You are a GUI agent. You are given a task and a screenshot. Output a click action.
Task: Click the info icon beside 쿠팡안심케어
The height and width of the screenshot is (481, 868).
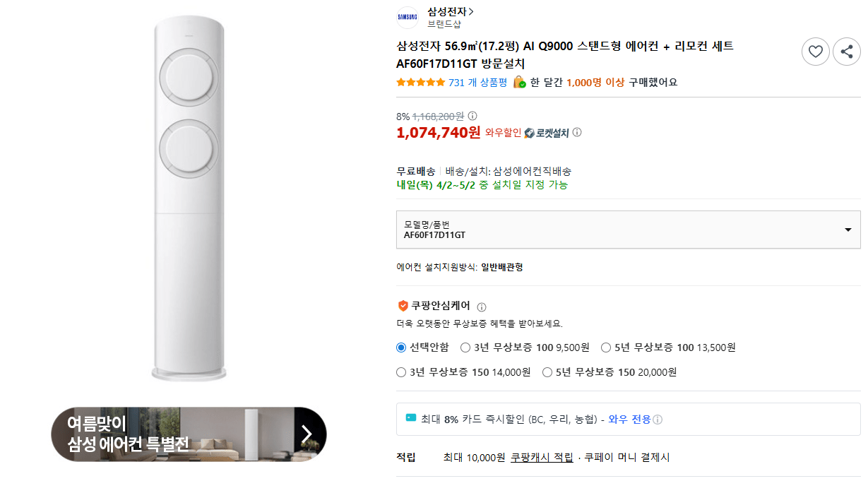tap(482, 307)
